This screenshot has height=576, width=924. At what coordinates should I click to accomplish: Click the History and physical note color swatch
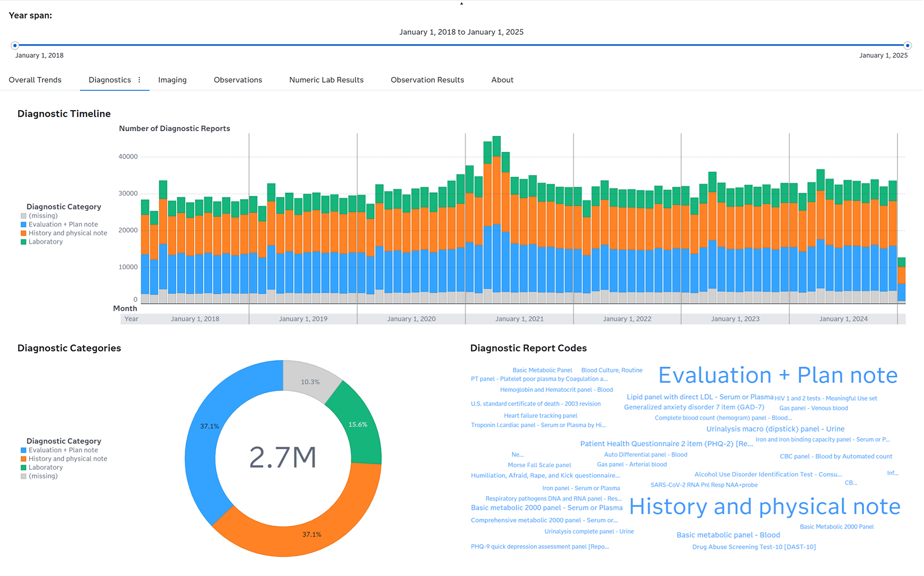click(x=23, y=459)
